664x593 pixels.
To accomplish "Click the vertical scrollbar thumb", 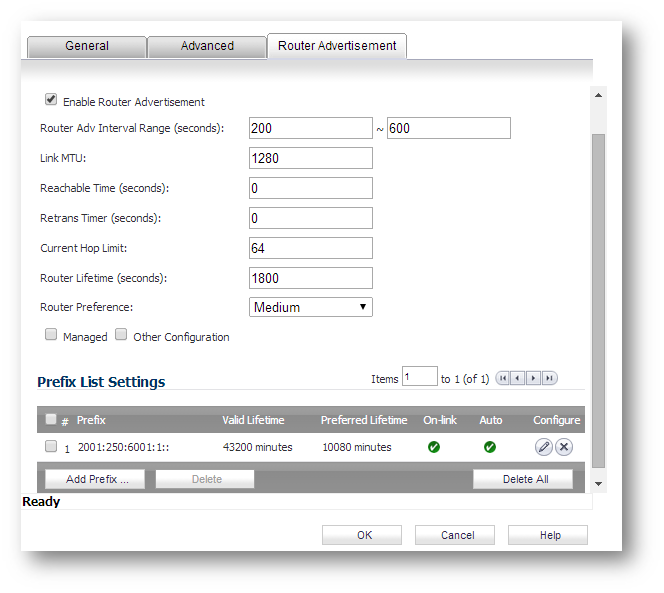I will click(x=598, y=301).
